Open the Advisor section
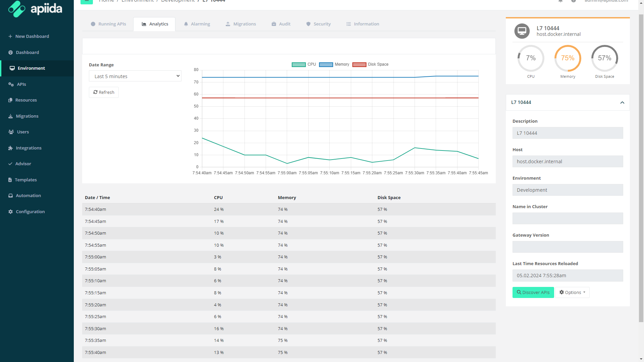This screenshot has height=362, width=644. [x=23, y=164]
